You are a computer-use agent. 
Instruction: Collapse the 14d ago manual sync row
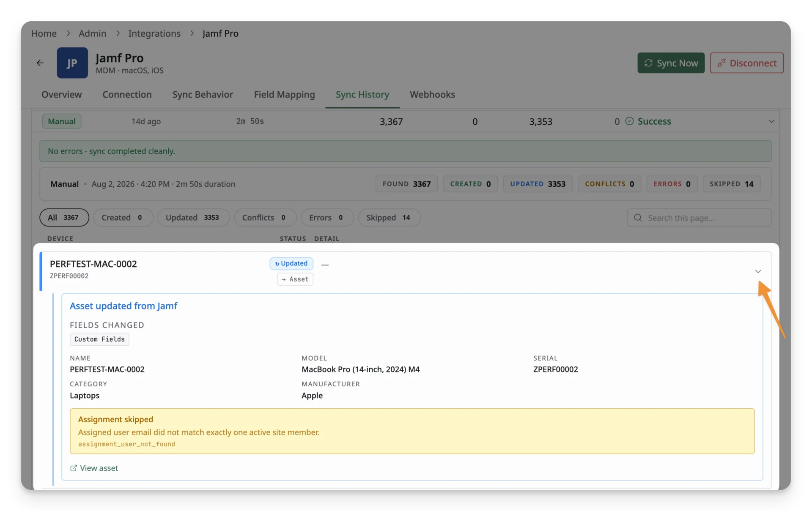click(771, 121)
